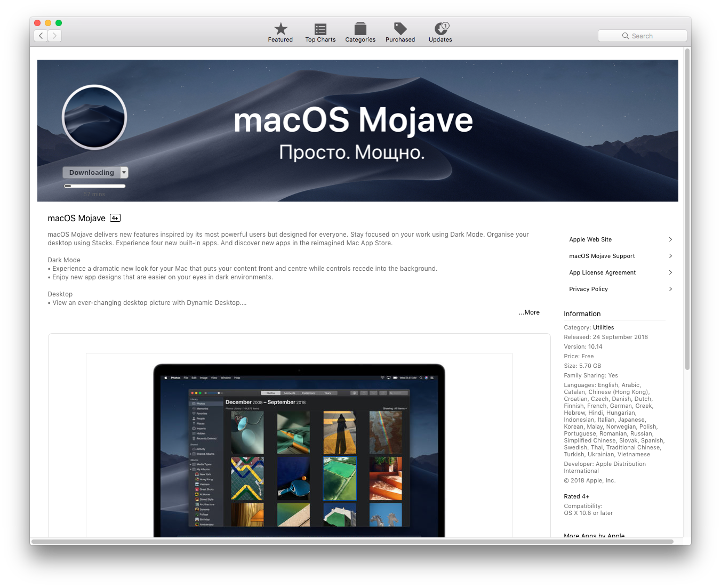Open the Categories tab
721x588 pixels.
(360, 33)
